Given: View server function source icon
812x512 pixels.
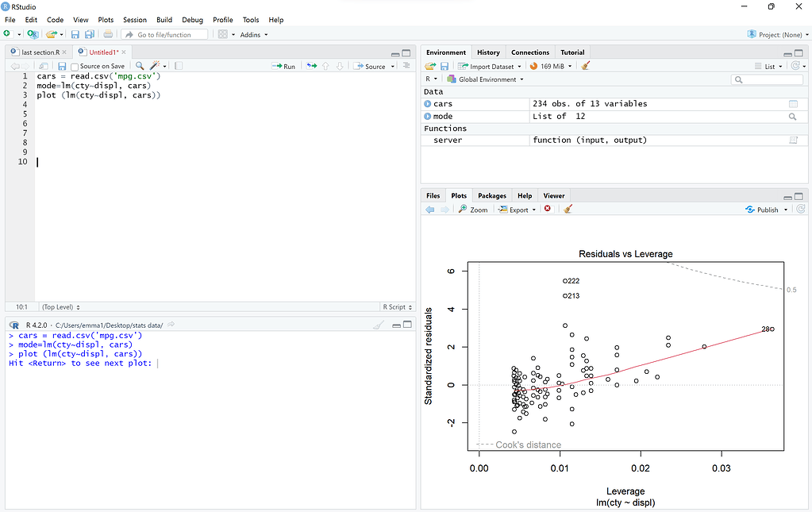Looking at the screenshot, I should pyautogui.click(x=793, y=141).
